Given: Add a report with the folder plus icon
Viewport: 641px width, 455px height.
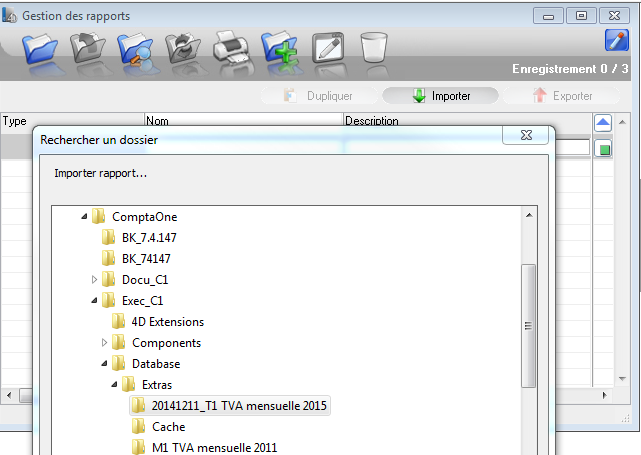Looking at the screenshot, I should coord(279,47).
